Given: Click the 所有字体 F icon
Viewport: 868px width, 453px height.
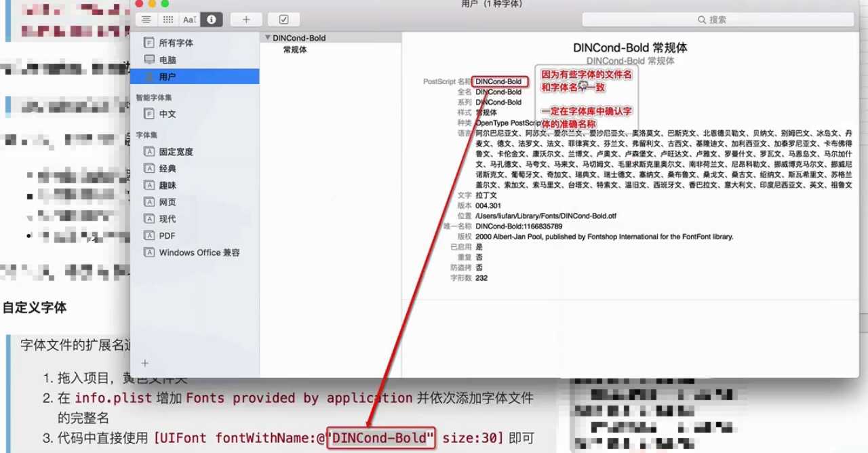Looking at the screenshot, I should coord(149,43).
